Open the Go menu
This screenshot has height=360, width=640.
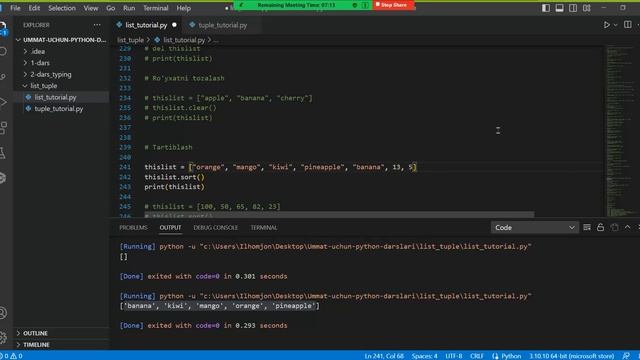[x=110, y=8]
